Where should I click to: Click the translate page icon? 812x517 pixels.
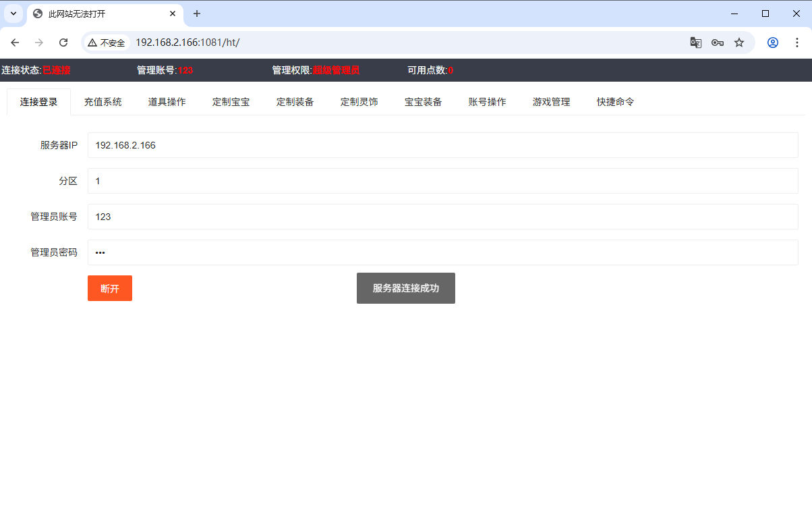pos(696,43)
